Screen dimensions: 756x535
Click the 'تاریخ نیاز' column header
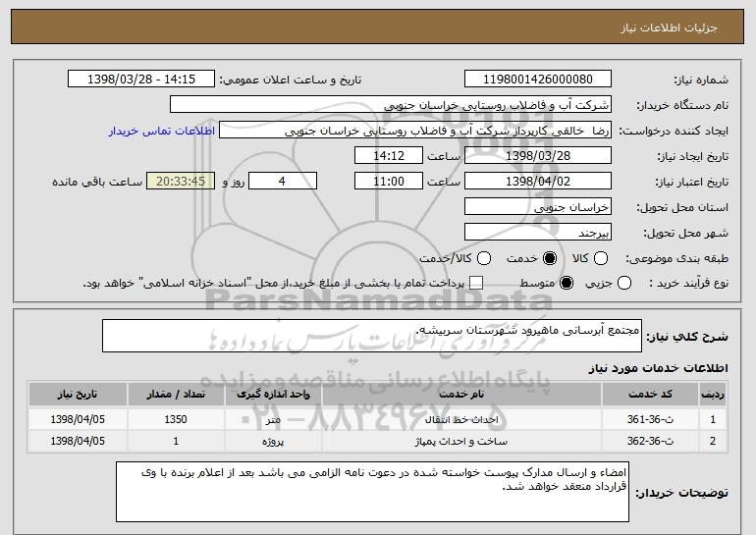(78, 395)
